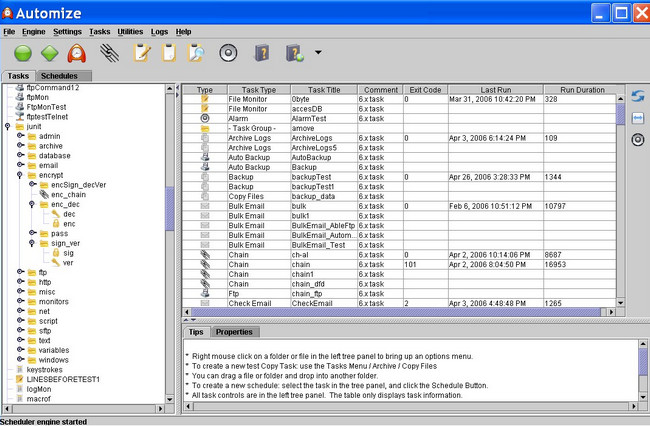Switch to the Schedules tab

point(60,76)
